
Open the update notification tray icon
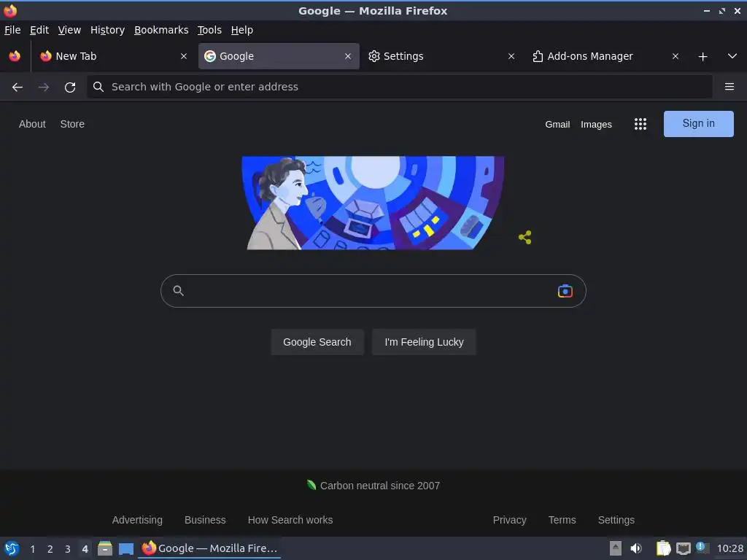pyautogui.click(x=702, y=548)
